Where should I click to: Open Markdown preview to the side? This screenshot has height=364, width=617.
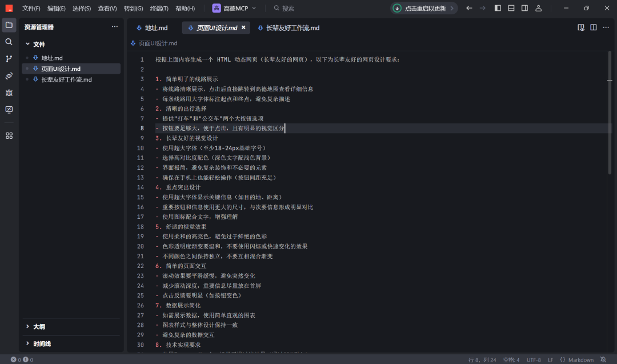pyautogui.click(x=581, y=27)
